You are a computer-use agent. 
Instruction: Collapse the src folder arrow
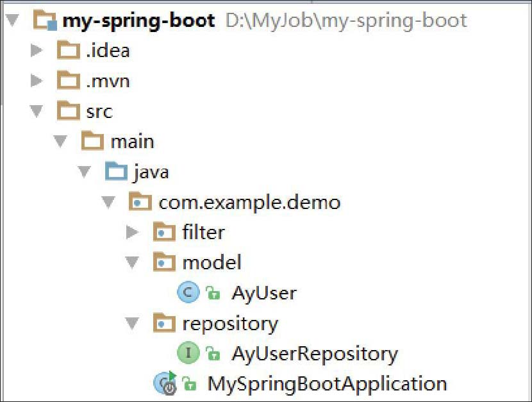point(36,112)
